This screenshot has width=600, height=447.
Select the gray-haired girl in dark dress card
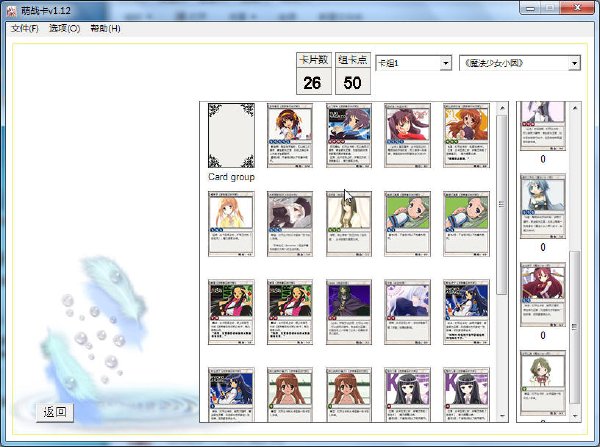(x=290, y=224)
